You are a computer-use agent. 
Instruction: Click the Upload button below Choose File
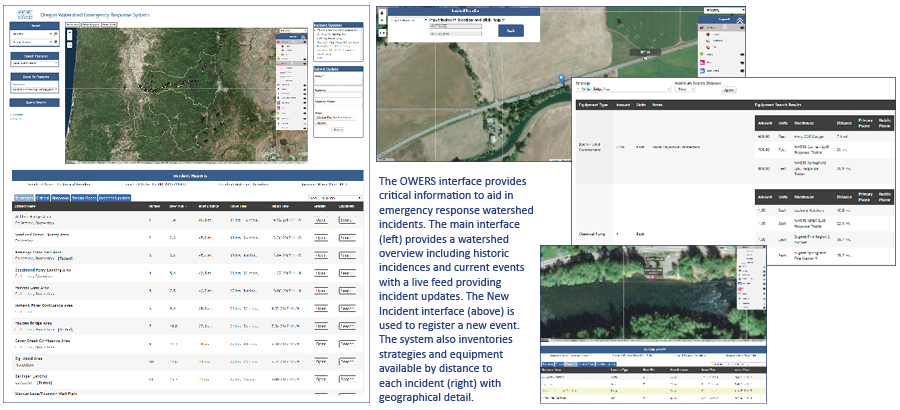[321, 123]
